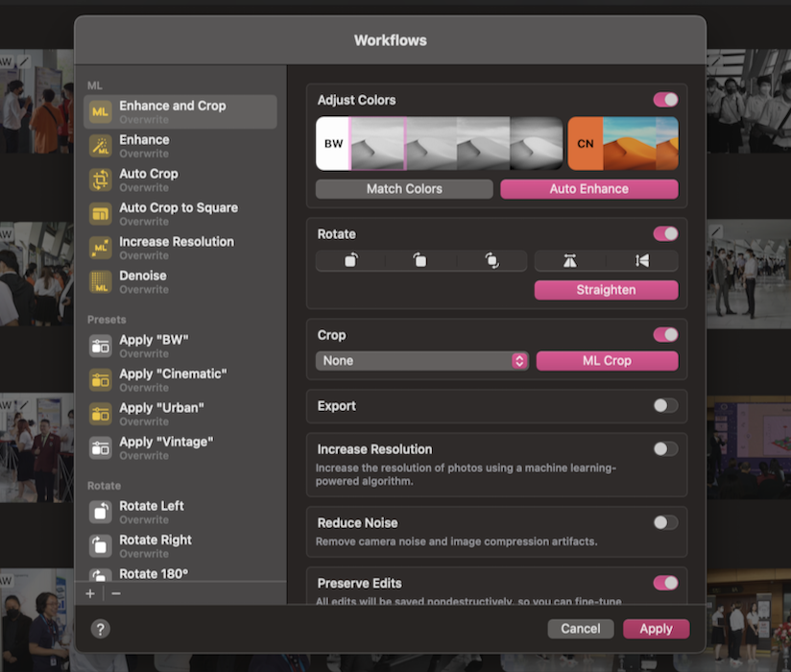
Task: Open help with the question mark button
Action: [101, 629]
